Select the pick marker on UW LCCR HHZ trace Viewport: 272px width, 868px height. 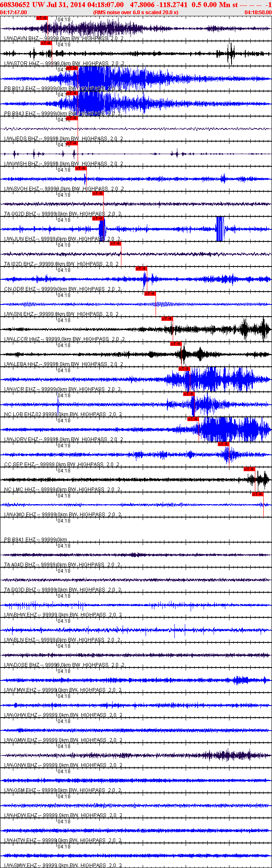(x=167, y=319)
